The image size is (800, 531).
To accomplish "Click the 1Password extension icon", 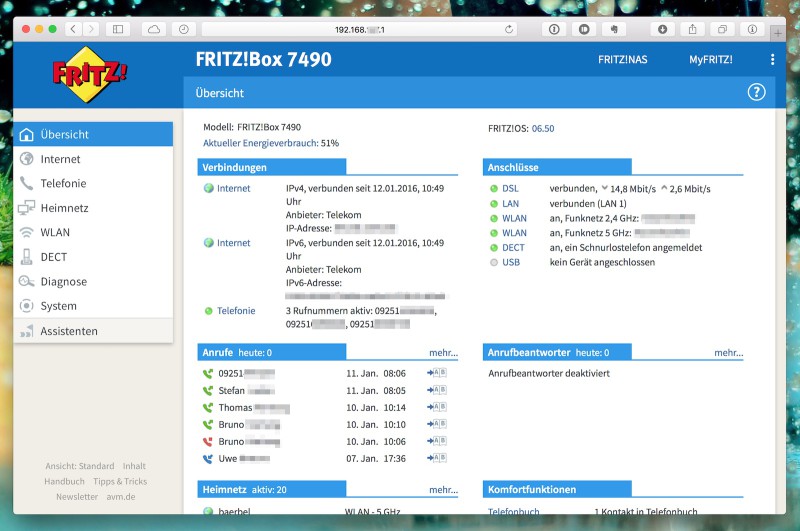I will 554,30.
